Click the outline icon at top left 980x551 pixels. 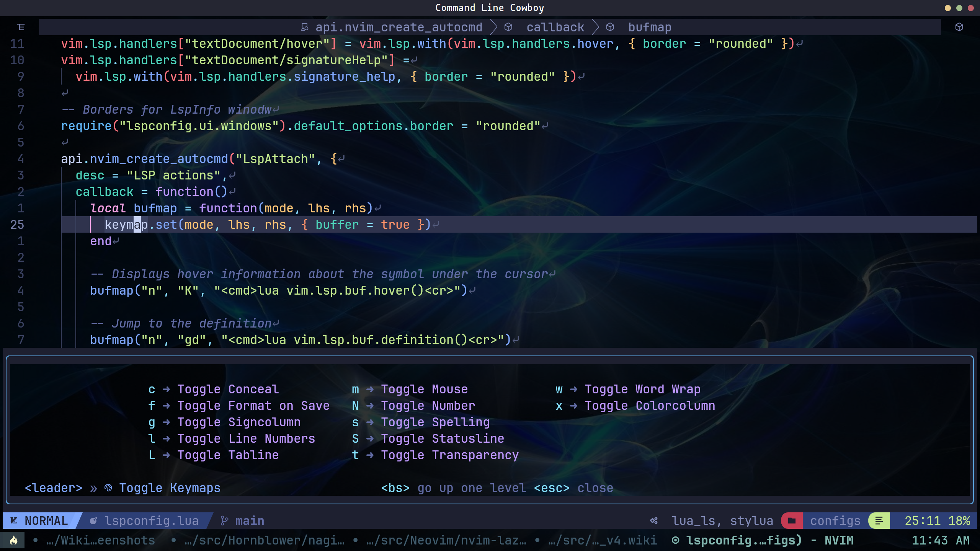pos(21,27)
